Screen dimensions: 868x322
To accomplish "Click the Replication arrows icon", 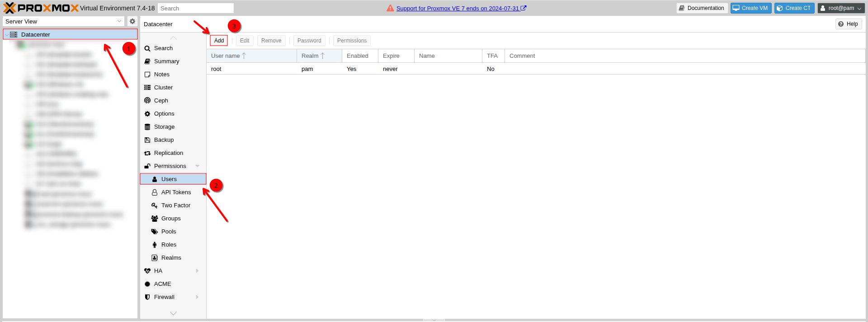I will tap(147, 153).
